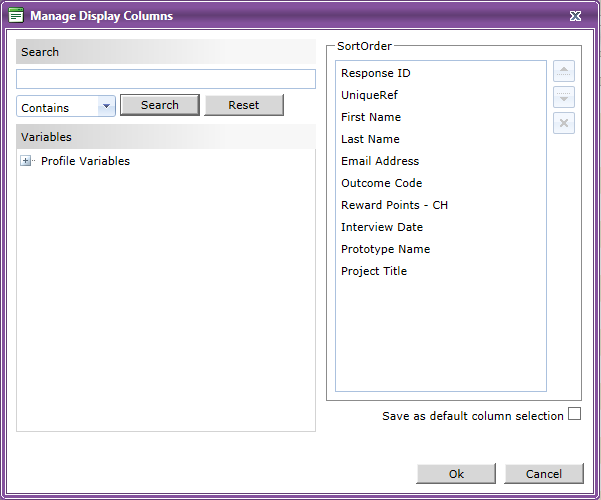Focus the search text input field

click(x=166, y=79)
